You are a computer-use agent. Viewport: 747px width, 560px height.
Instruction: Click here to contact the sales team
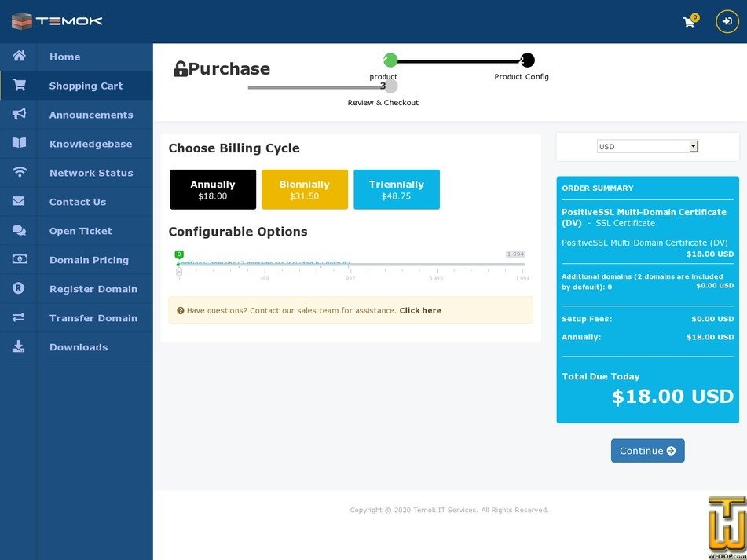(420, 310)
